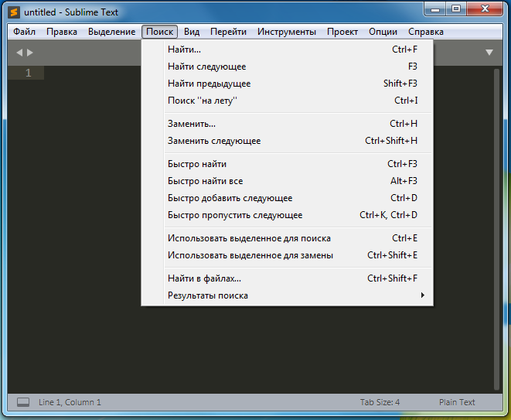Select Найти следующее entry
Screen dimensions: 511x420
pyautogui.click(x=287, y=67)
